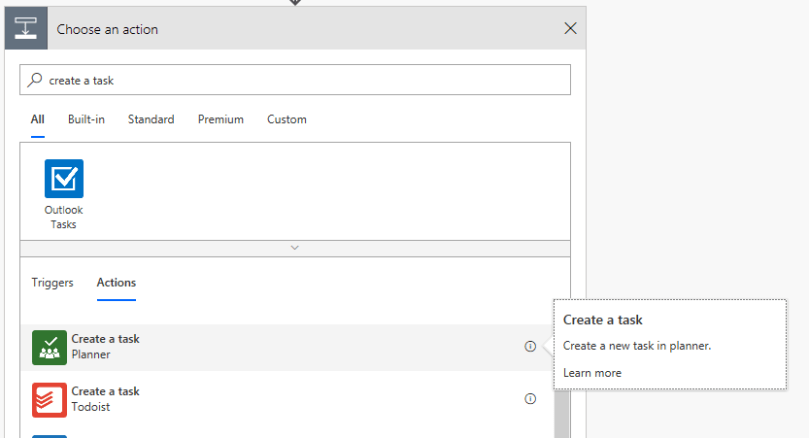Click the 'Choose an action' title text
Screen dimensions: 809x438
coord(107,29)
